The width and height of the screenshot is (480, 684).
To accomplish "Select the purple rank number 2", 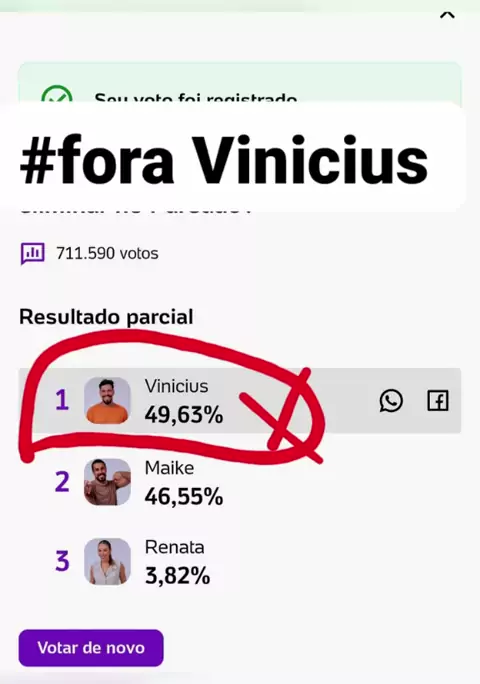I will coord(62,482).
